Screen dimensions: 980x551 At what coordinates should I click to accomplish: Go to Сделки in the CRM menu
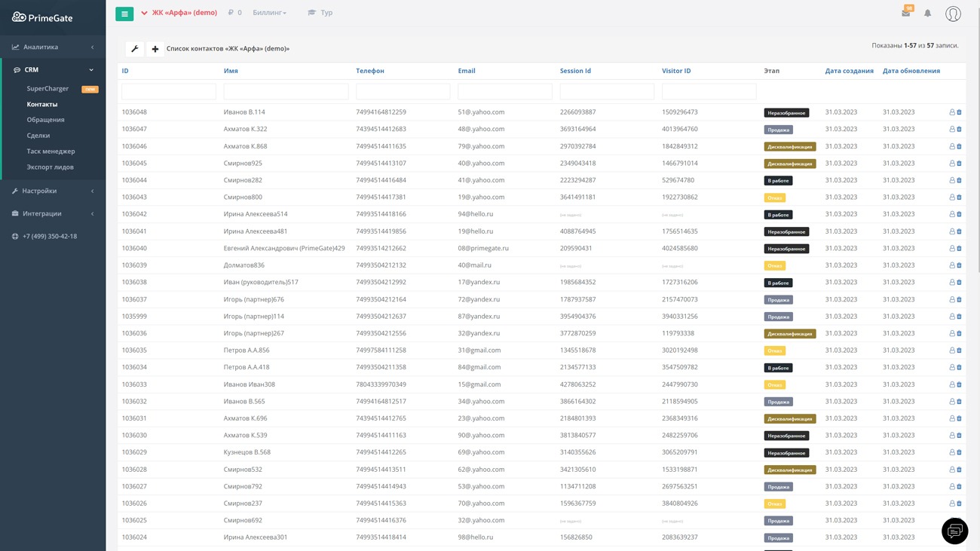click(38, 136)
